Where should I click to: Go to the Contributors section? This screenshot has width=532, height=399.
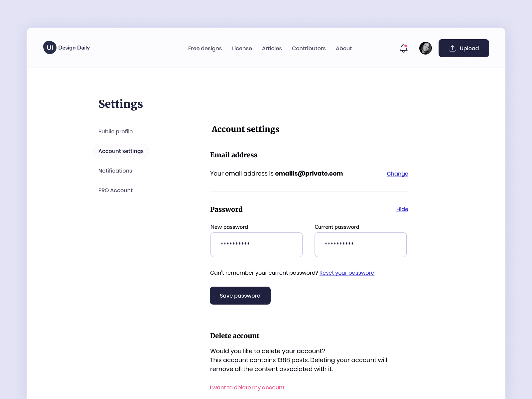click(x=309, y=48)
